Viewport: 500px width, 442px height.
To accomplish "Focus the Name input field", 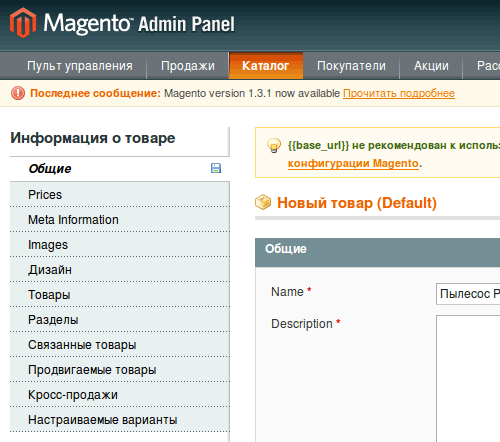I will tap(468, 294).
